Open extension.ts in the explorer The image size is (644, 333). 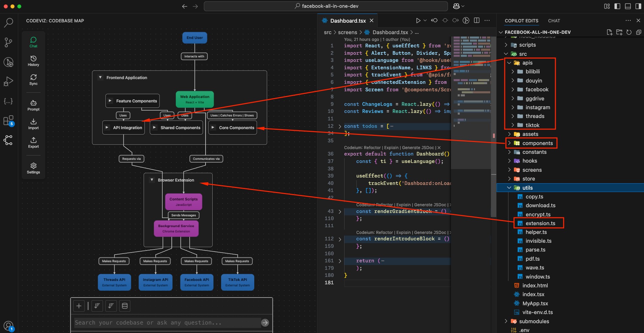pyautogui.click(x=540, y=223)
